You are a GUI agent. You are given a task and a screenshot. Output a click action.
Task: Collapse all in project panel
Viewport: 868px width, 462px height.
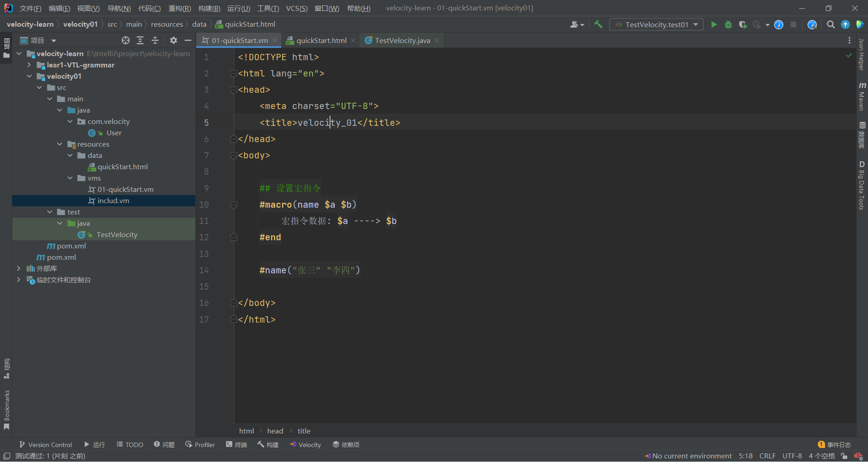click(x=155, y=40)
